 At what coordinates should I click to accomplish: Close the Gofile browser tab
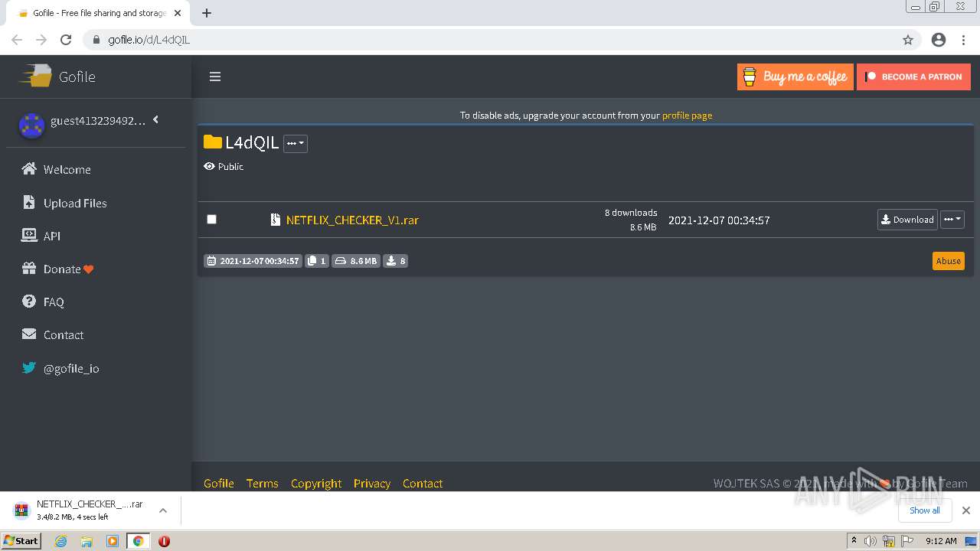178,13
